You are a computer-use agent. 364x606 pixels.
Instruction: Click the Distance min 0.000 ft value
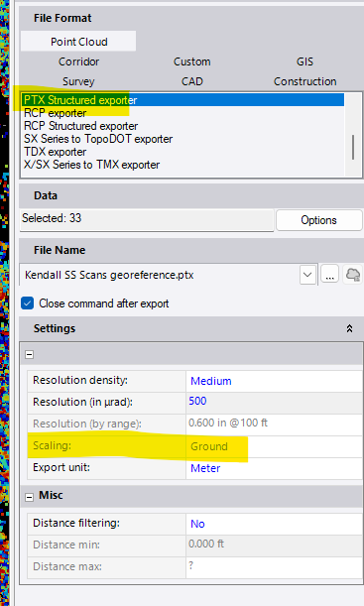point(274,545)
